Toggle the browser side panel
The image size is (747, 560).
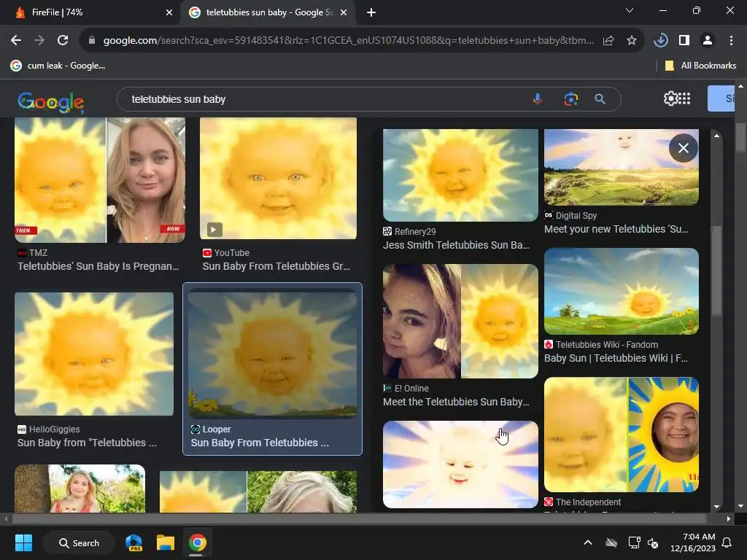[684, 41]
